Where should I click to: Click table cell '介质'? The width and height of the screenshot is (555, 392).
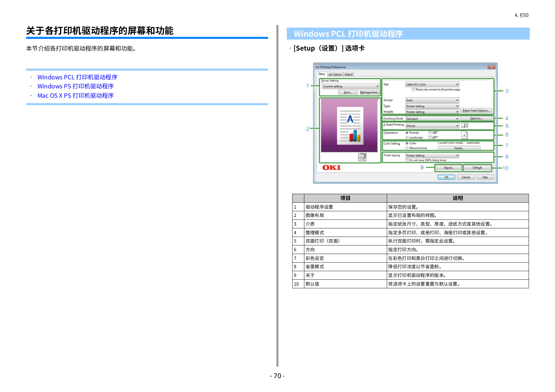(x=345, y=224)
